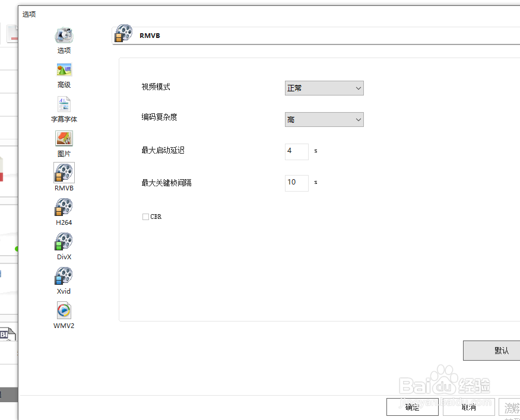Click the 最大启动延迟 label text
Image resolution: width=520 pixels, height=420 pixels.
click(x=163, y=150)
